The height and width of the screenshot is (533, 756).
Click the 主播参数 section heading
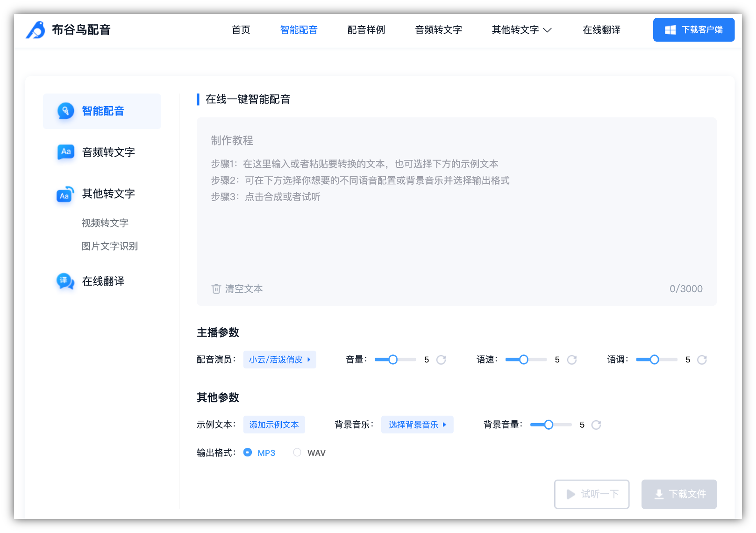[x=218, y=332]
